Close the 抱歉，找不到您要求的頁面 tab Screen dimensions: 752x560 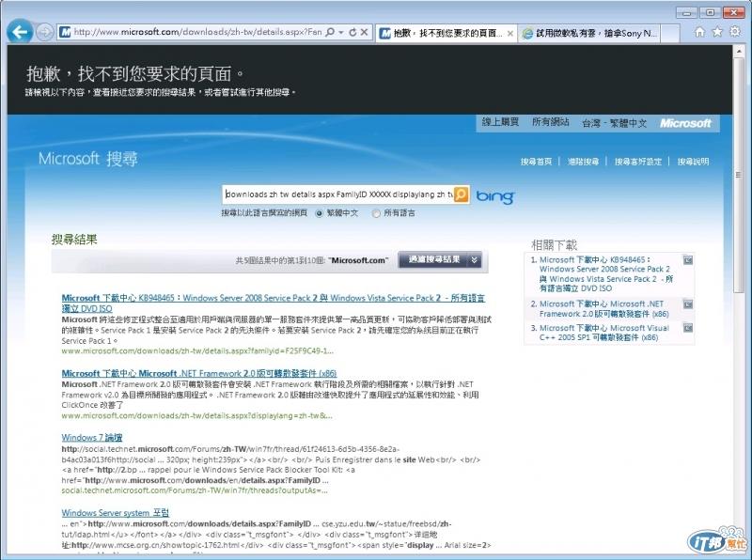(510, 33)
